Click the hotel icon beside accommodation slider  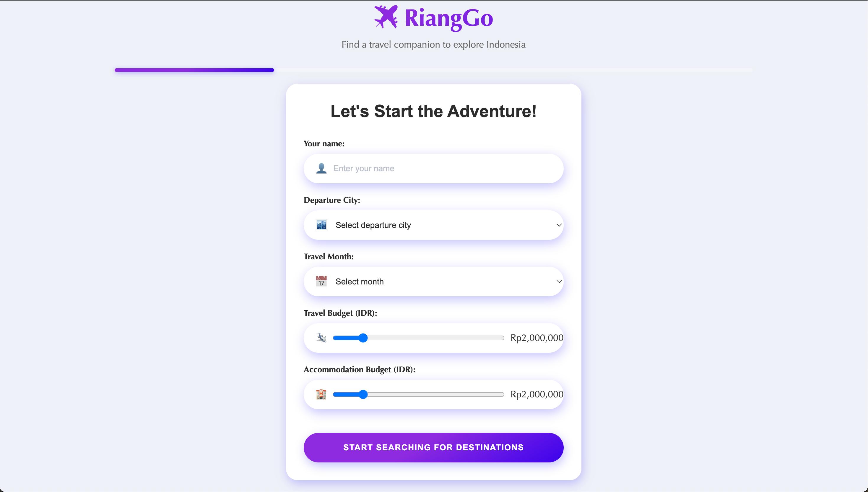click(x=321, y=394)
